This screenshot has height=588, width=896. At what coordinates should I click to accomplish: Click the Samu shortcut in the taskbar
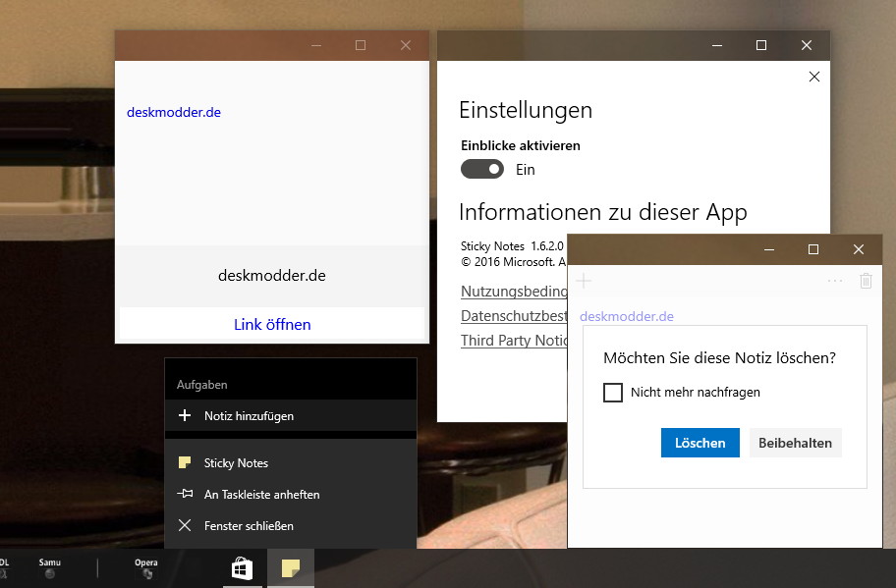point(50,568)
